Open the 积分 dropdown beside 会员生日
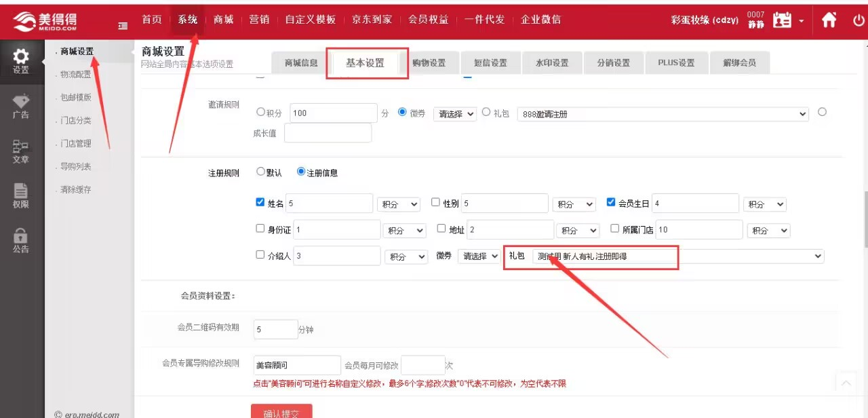The width and height of the screenshot is (868, 418). coord(764,204)
